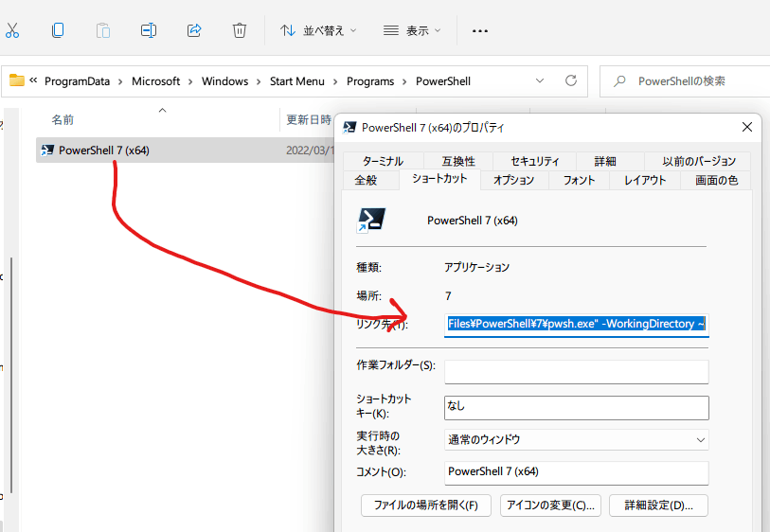
Task: Click the PowerShellの検索 search box
Action: point(685,81)
